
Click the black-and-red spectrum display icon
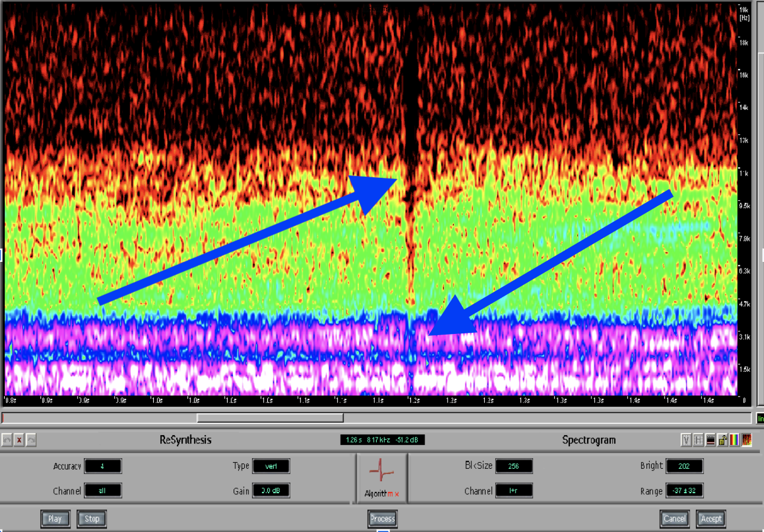click(x=710, y=440)
